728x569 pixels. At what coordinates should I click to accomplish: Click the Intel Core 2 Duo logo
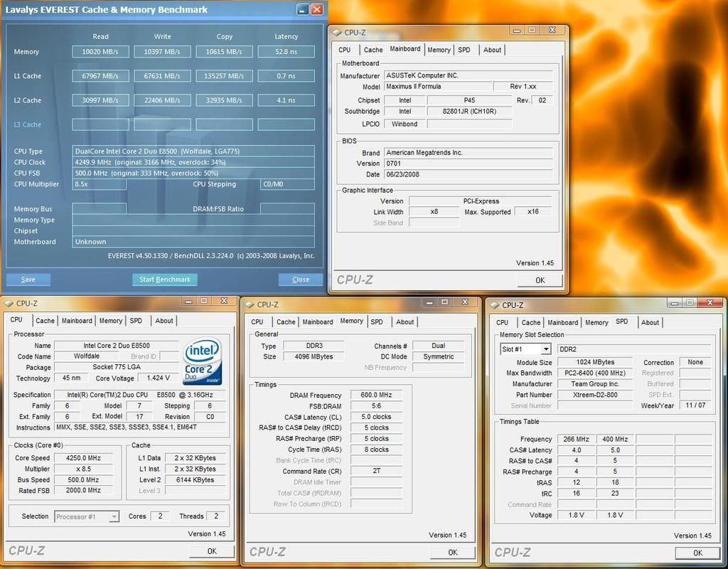pyautogui.click(x=203, y=362)
